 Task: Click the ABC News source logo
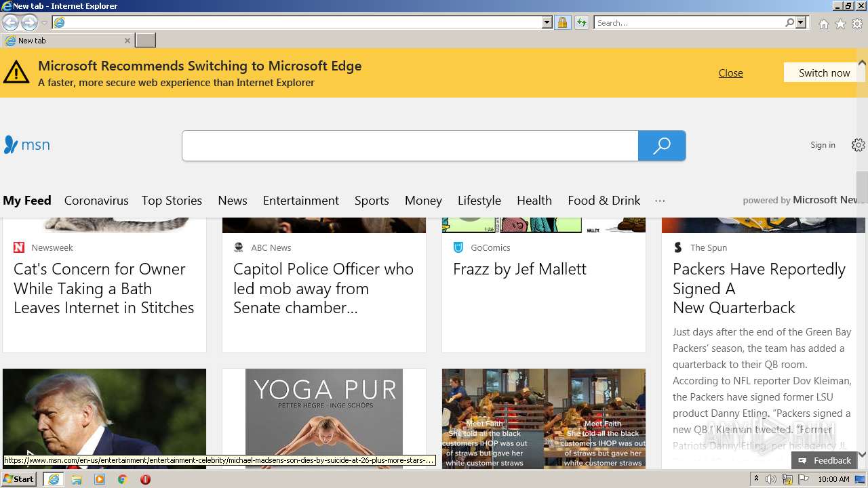(239, 247)
